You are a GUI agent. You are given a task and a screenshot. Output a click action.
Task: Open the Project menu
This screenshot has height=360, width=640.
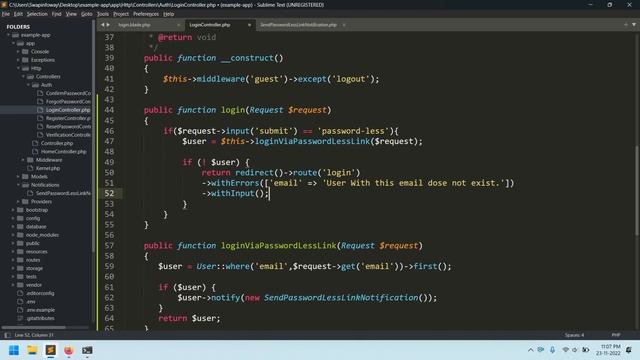121,14
